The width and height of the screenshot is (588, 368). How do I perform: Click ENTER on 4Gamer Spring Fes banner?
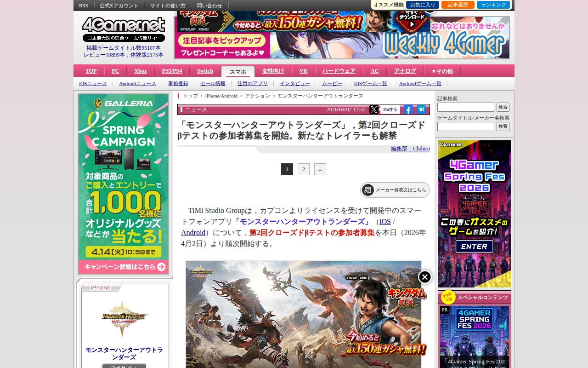coord(475,247)
